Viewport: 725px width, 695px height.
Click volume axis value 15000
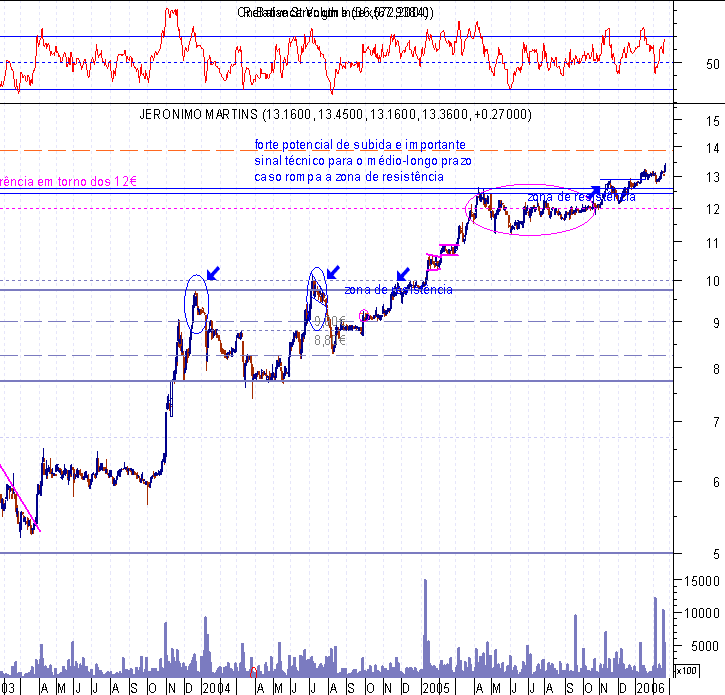pyautogui.click(x=701, y=581)
